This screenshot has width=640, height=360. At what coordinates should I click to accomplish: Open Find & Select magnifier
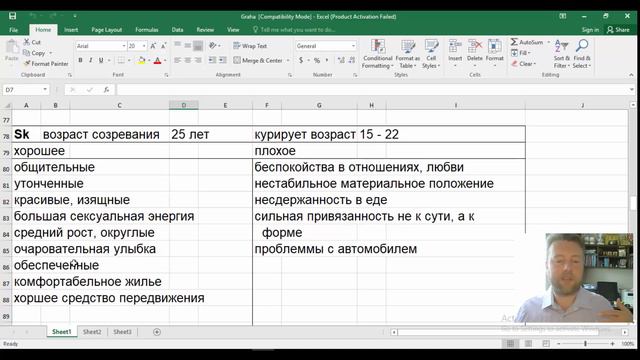[582, 54]
